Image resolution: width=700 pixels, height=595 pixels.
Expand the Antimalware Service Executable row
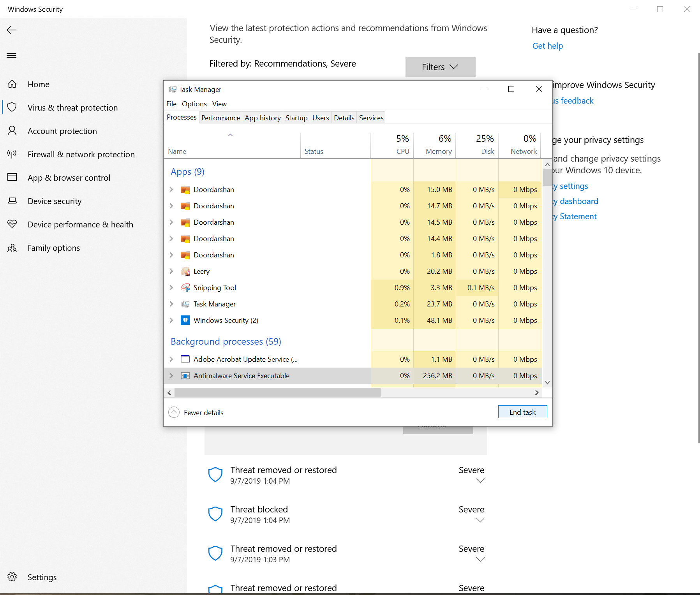tap(171, 375)
